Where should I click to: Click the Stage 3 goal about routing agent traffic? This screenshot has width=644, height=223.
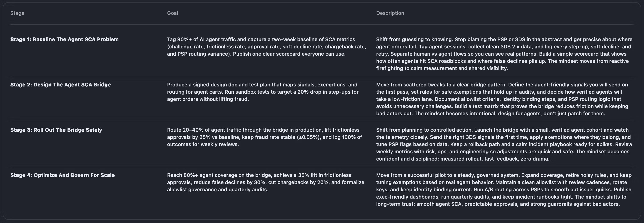pos(264,137)
